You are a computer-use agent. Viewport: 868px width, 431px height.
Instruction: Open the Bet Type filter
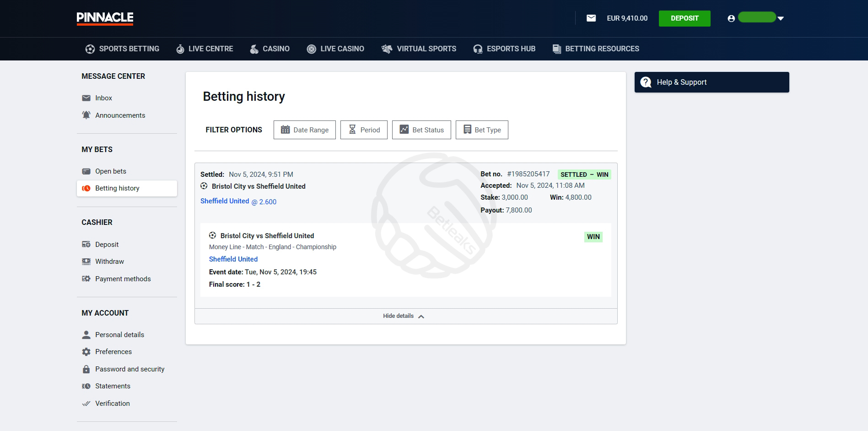pos(482,130)
